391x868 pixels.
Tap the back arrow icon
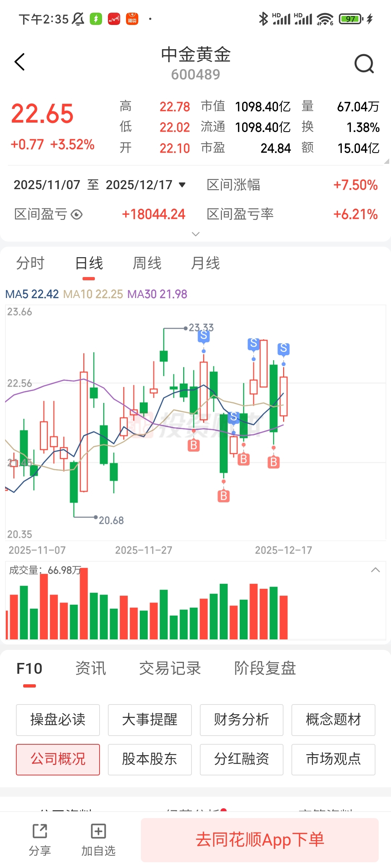point(20,62)
